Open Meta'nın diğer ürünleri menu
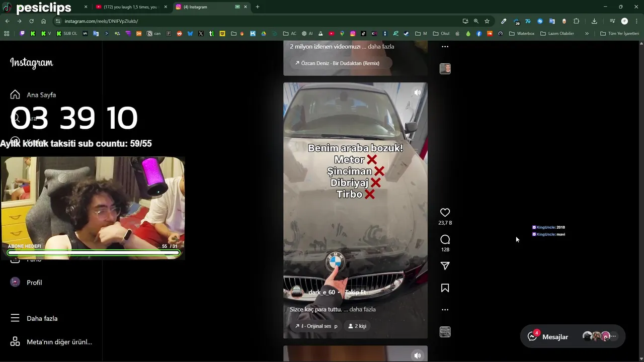The height and width of the screenshot is (362, 644). (x=51, y=342)
